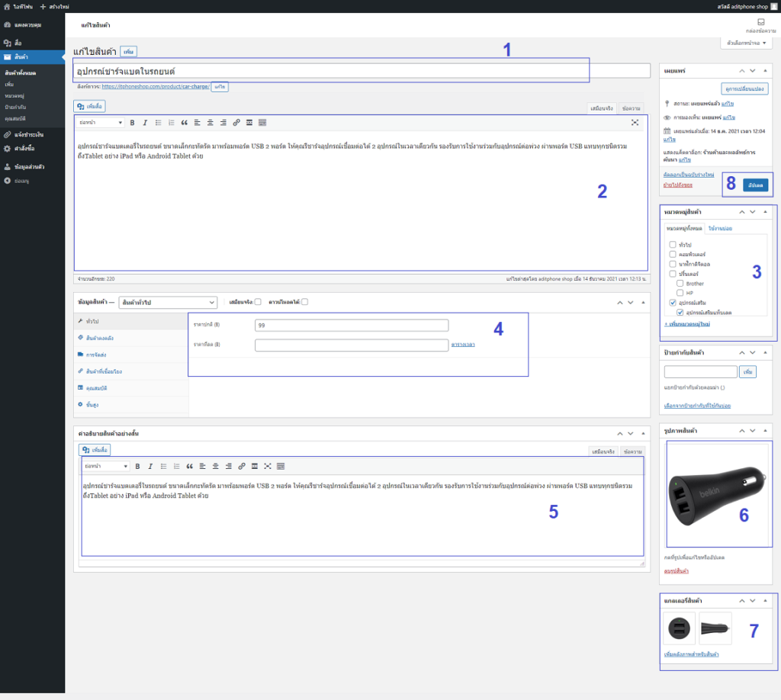Switch main editor to text (ข้อความ) tab

632,108
